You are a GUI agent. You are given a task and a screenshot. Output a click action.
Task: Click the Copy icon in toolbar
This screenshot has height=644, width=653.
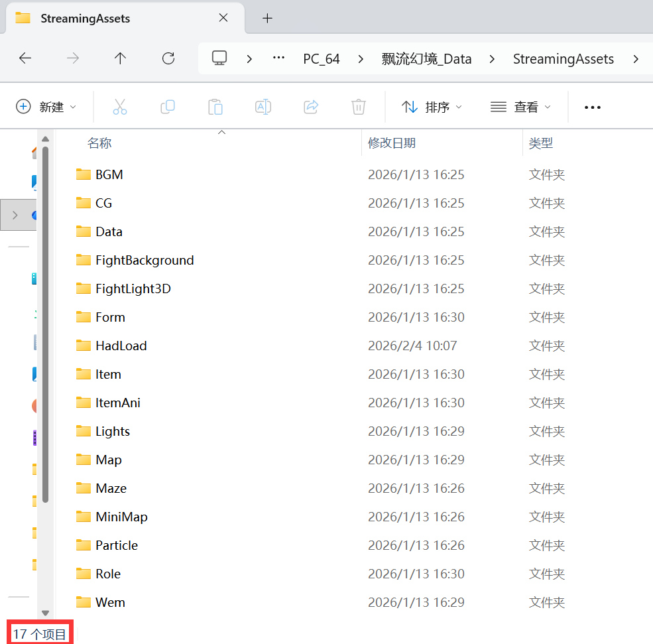pos(168,107)
